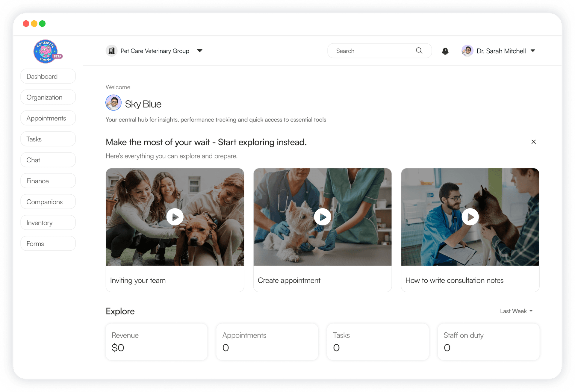Open the Staff on duty card
This screenshot has height=392, width=575.
tap(488, 342)
